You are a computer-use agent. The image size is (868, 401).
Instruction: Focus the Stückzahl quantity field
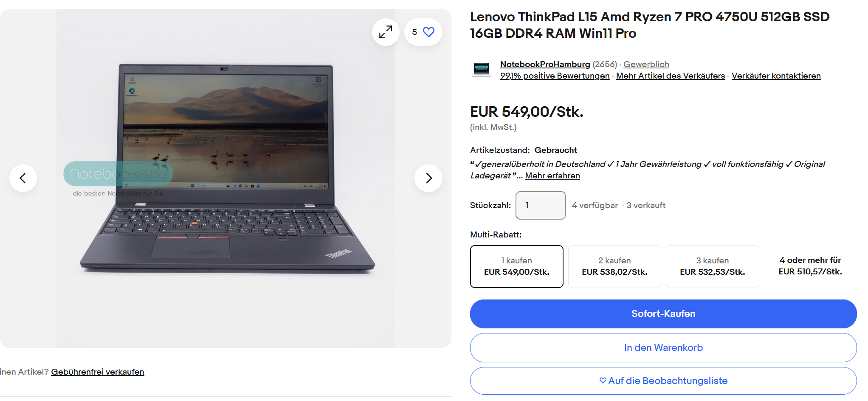tap(541, 205)
